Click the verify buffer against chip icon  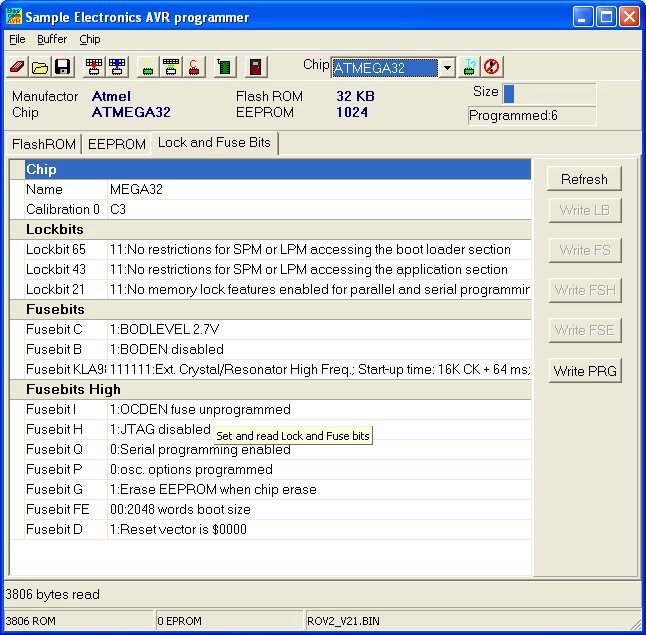[171, 67]
